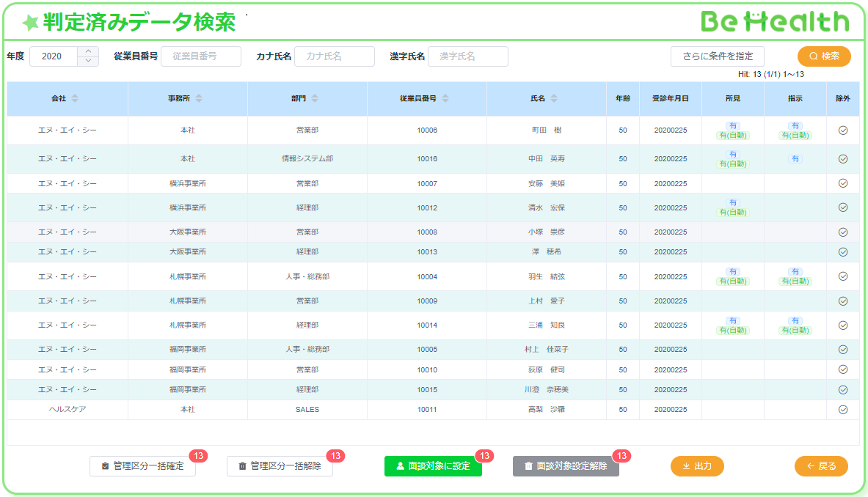868x497 pixels.
Task: Sort by 従業員番号 using header arrows
Action: coord(445,98)
